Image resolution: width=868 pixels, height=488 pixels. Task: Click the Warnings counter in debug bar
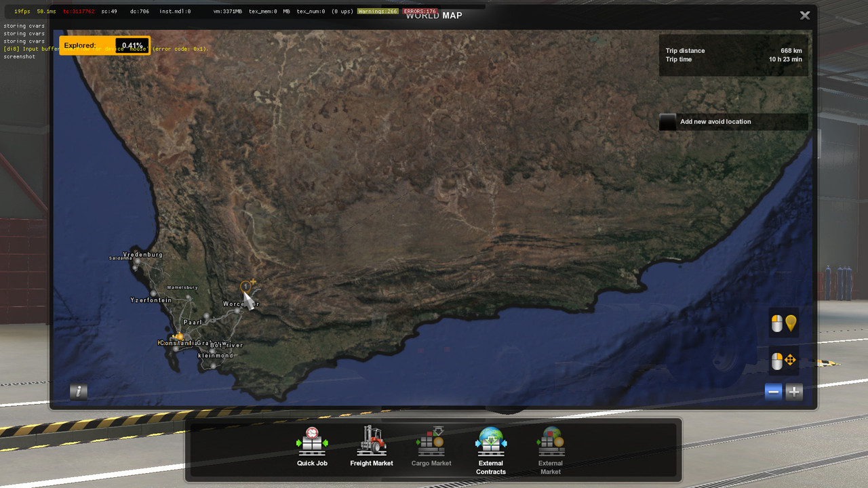(x=378, y=12)
